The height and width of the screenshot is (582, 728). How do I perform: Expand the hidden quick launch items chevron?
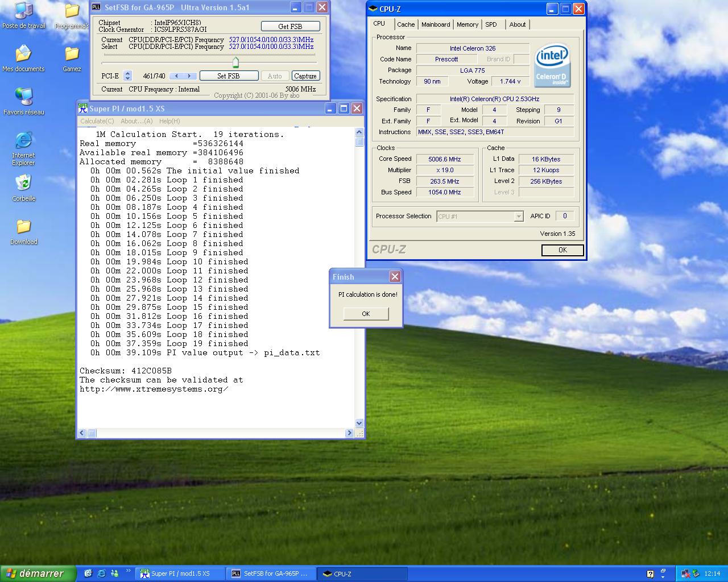click(128, 571)
